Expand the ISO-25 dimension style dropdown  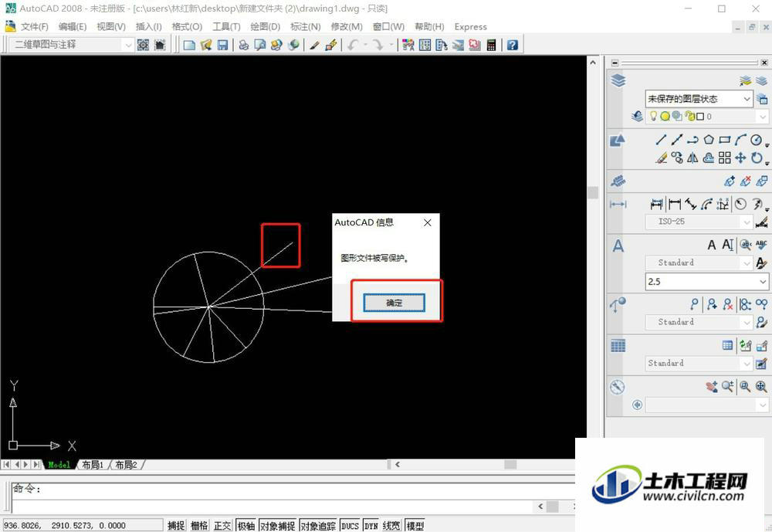coord(747,222)
